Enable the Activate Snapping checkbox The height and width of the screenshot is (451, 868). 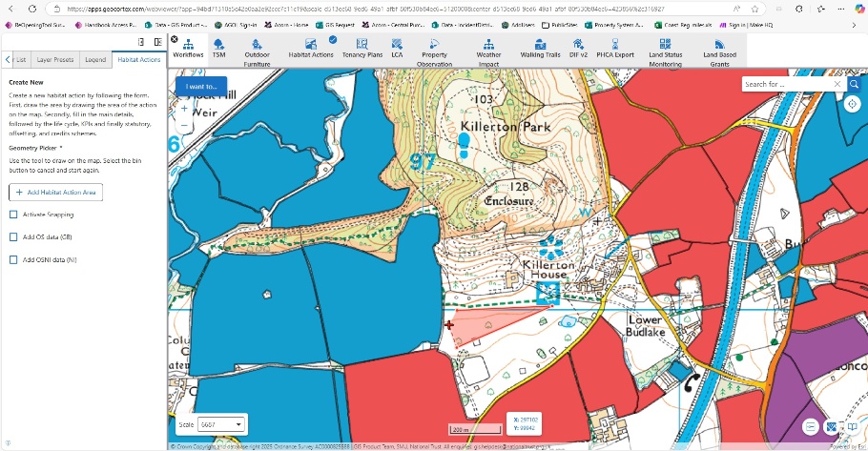click(13, 215)
